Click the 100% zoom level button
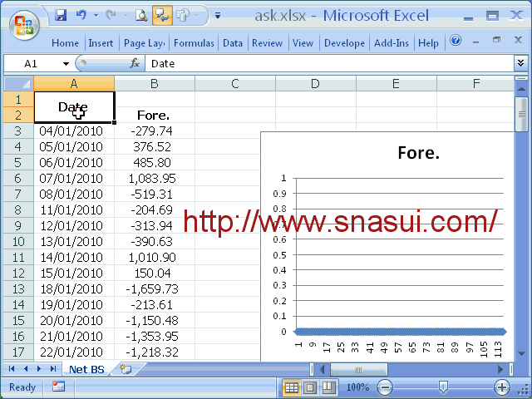Screen dimensions: 532x399 click(x=357, y=387)
